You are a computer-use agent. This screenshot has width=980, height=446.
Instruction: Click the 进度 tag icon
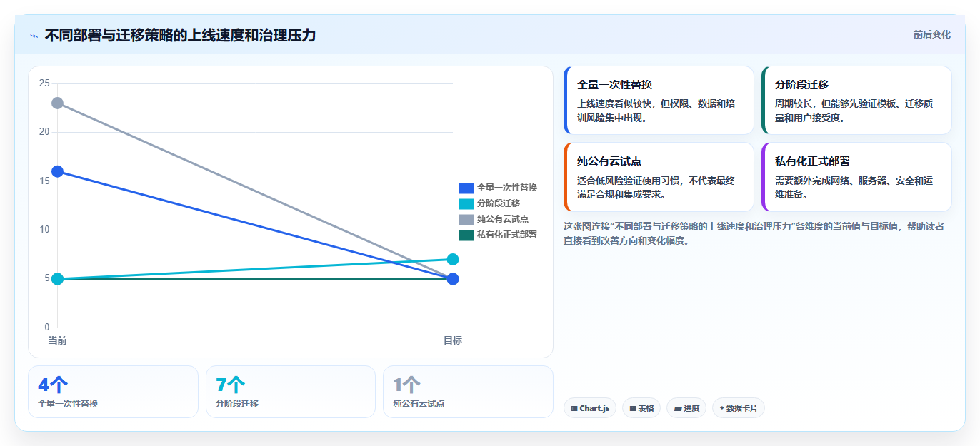(678, 409)
